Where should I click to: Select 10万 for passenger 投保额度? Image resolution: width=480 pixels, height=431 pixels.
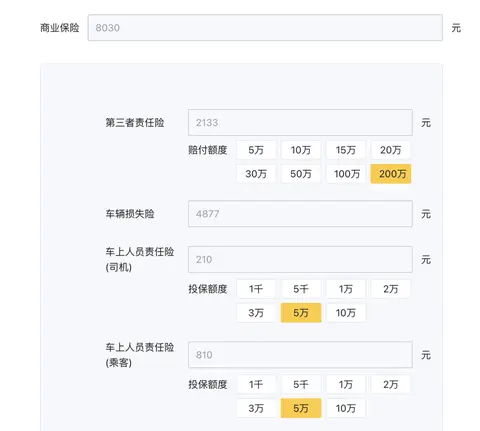coord(346,408)
